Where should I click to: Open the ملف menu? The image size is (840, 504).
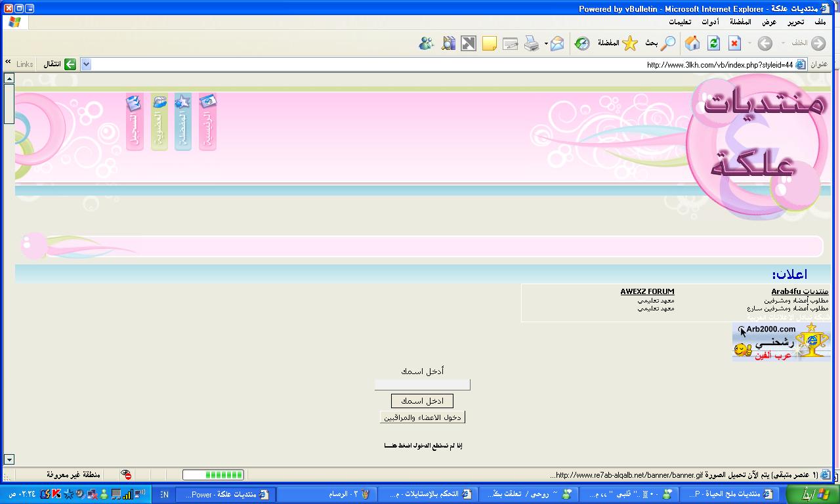tap(820, 22)
